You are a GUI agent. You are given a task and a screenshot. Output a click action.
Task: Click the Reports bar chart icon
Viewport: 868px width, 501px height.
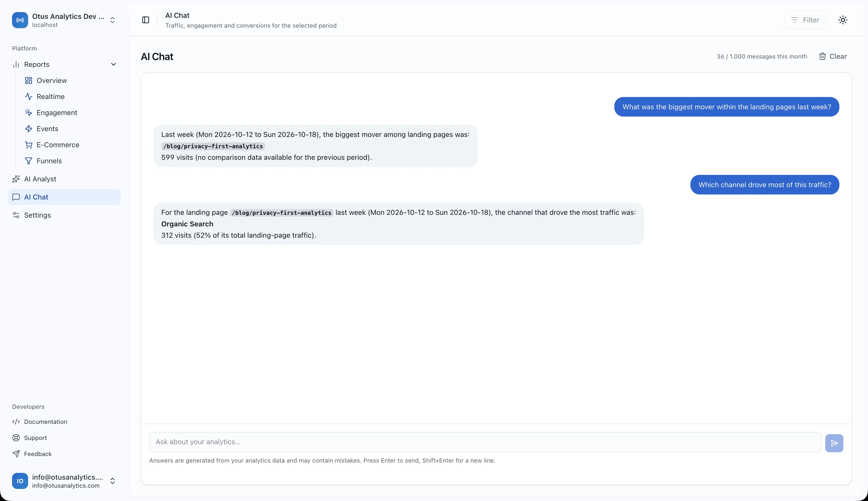click(x=16, y=64)
